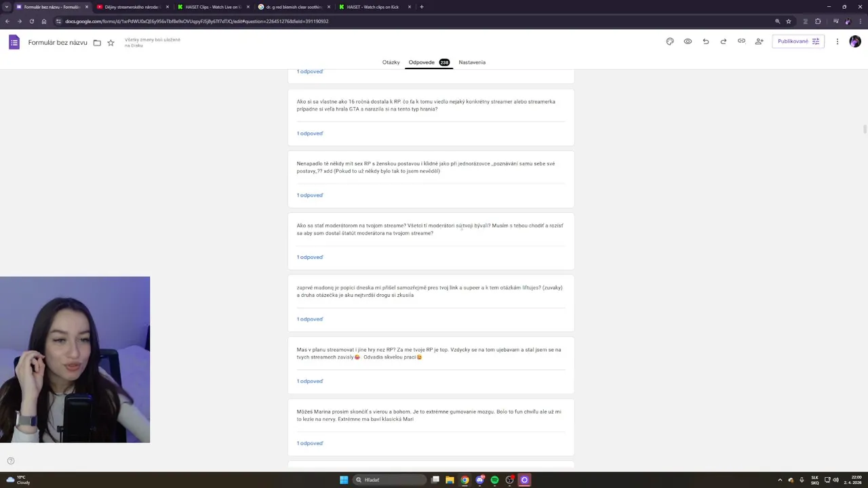Viewport: 868px width, 488px height.
Task: Move form to folder icon
Action: [x=97, y=43]
